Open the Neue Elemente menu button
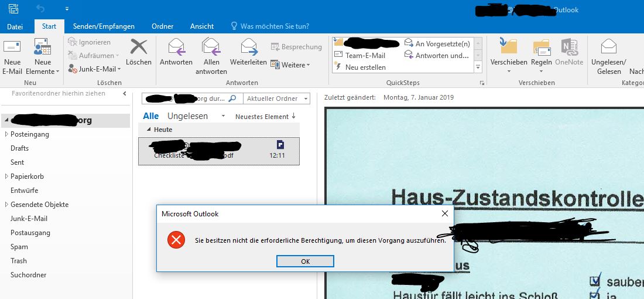Screen dimensions: 644x299 pos(43,57)
